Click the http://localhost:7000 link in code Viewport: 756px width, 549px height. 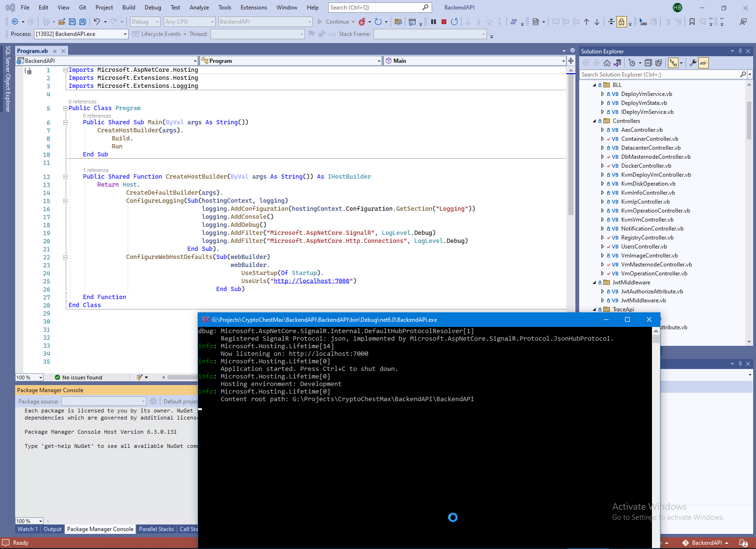coord(311,281)
